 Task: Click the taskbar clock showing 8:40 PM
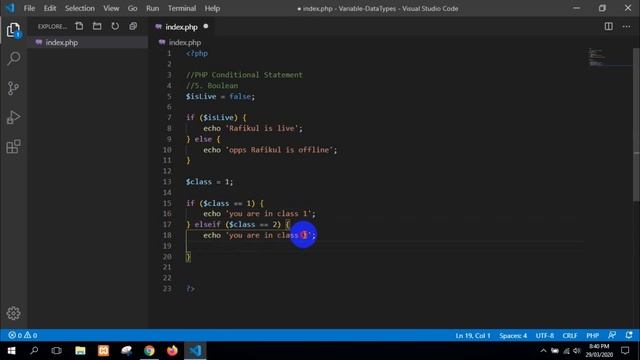[599, 351]
